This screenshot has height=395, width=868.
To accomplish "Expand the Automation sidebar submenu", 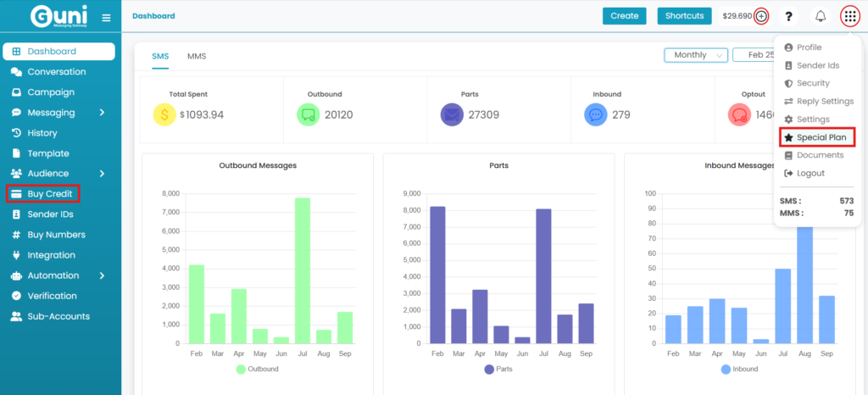I will tap(102, 275).
